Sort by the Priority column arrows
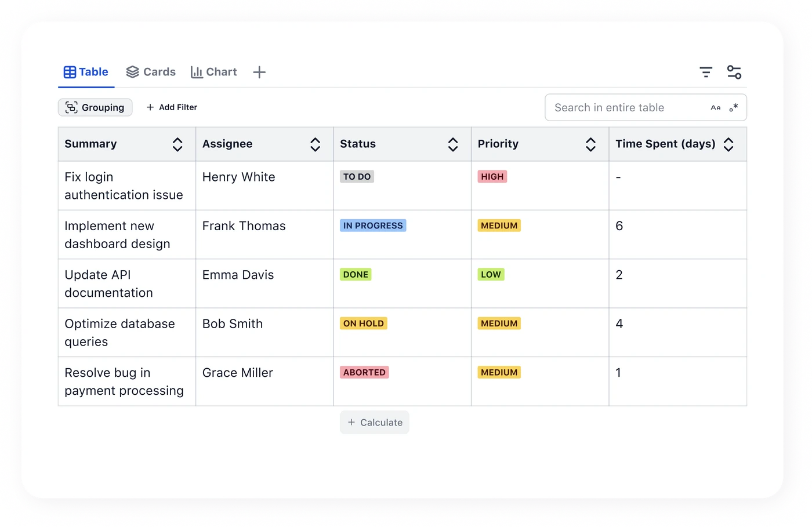 tap(591, 144)
